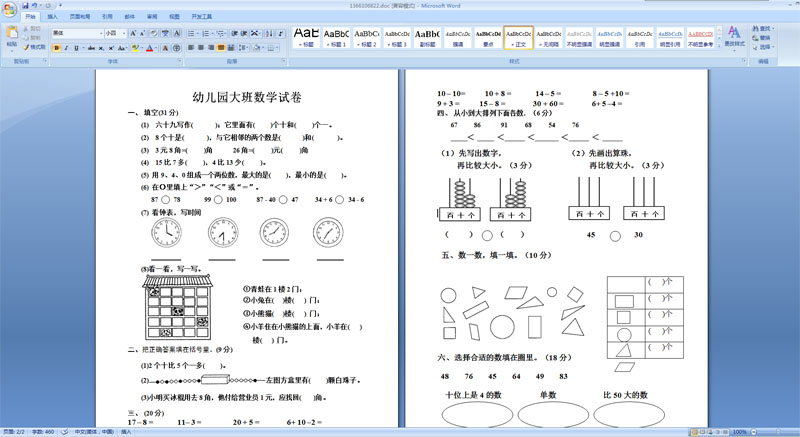Click the Find button in Editing group
Image resolution: width=800 pixels, height=437 pixels.
tap(763, 29)
